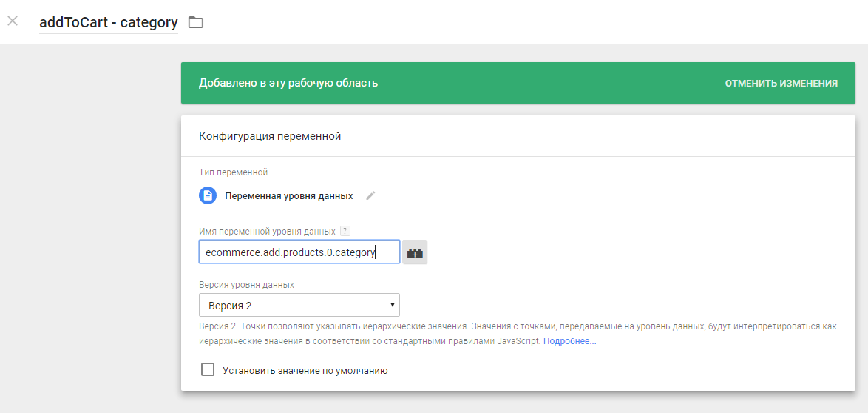Select the blue data layer variable type icon
The width and height of the screenshot is (868, 413).
pyautogui.click(x=208, y=195)
